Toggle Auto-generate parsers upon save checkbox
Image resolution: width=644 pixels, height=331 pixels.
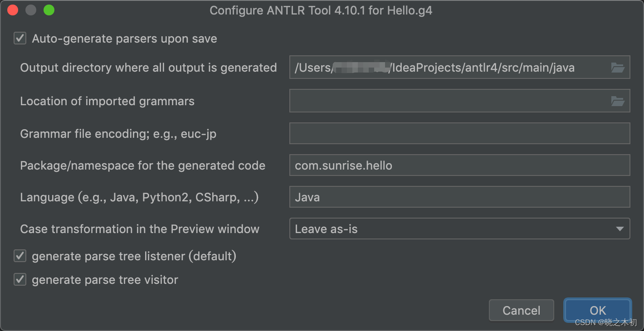point(20,39)
